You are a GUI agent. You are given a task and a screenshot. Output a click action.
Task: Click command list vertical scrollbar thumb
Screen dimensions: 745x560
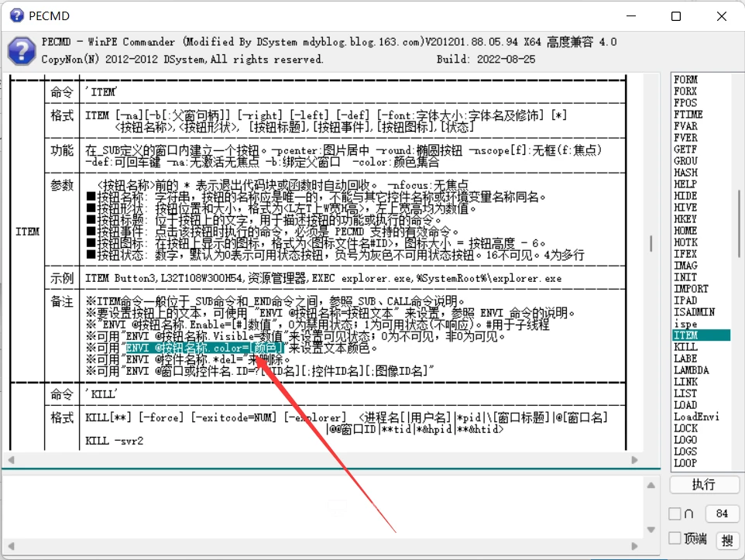coord(739,223)
